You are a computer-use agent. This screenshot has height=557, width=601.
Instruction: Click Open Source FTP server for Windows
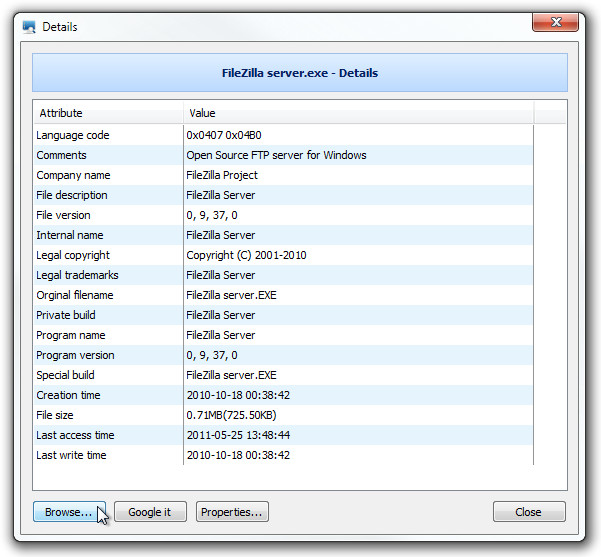coord(276,155)
